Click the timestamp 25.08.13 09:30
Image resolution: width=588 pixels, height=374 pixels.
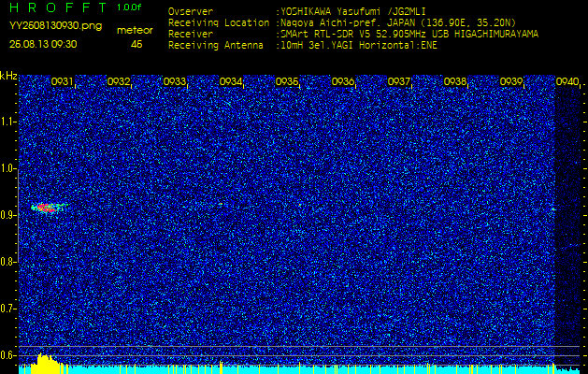(43, 44)
